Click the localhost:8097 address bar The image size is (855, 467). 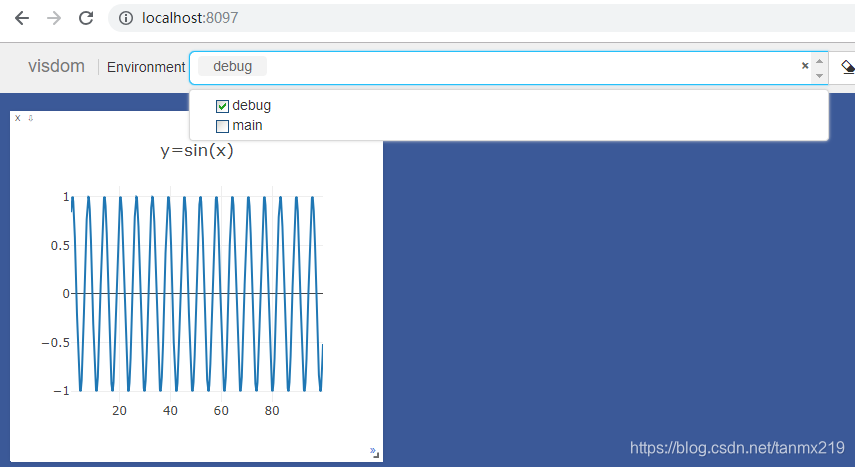(481, 18)
